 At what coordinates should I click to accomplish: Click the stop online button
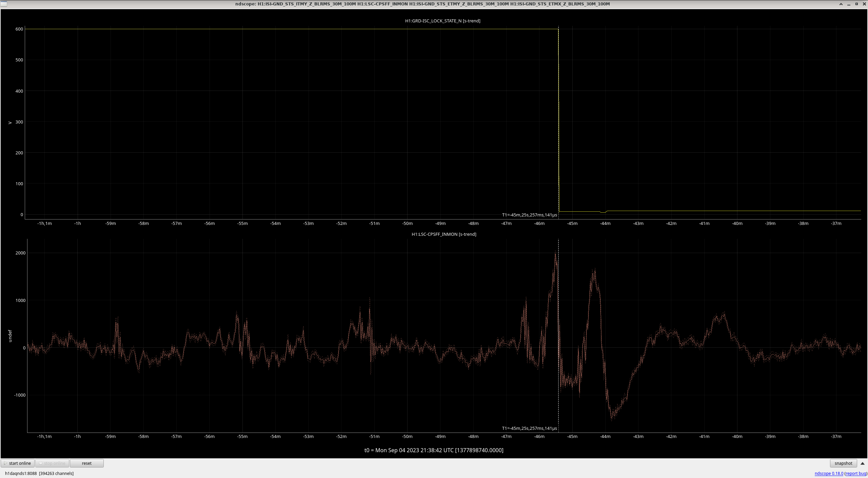click(x=52, y=463)
